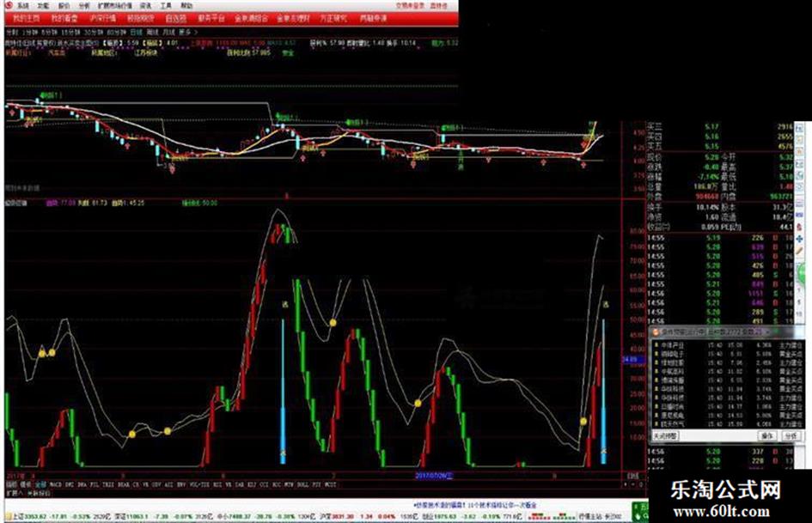Open the 帮助 menu
This screenshot has height=523, width=812.
click(186, 6)
